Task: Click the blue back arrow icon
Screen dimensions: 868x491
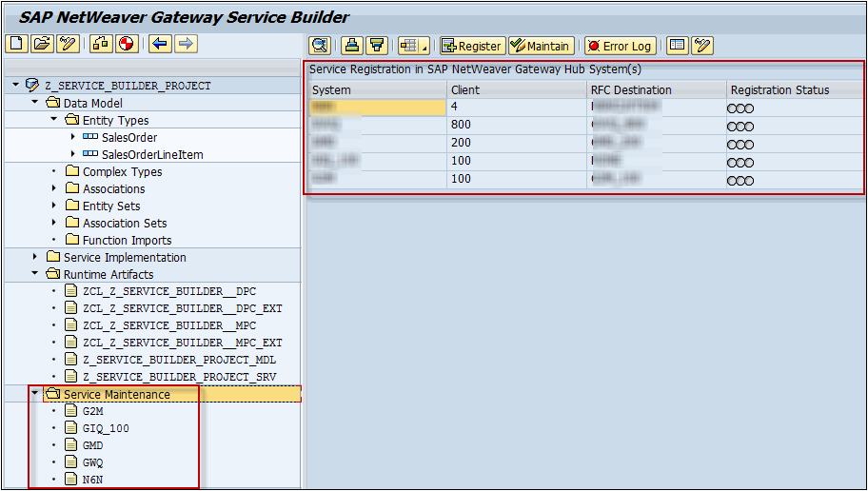Action: (x=160, y=44)
